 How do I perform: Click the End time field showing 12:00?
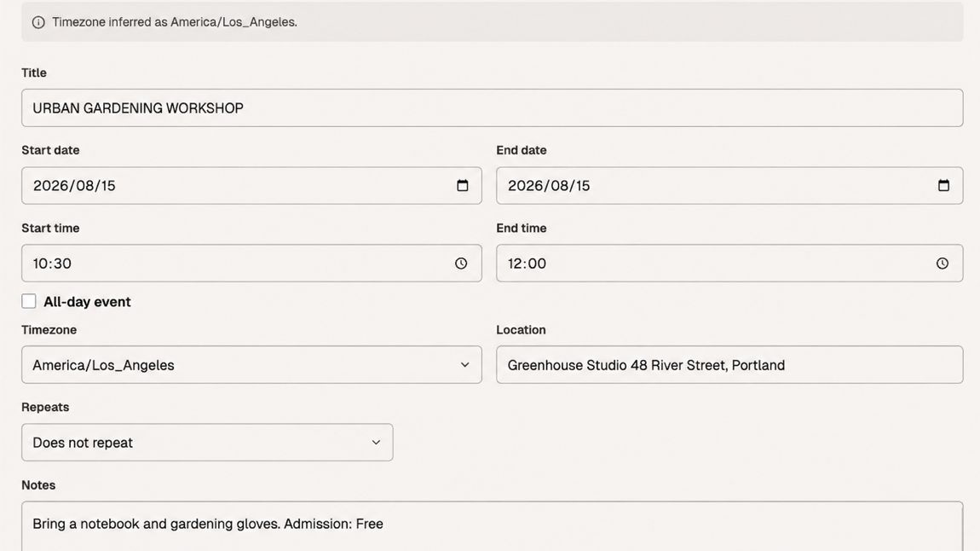click(729, 264)
